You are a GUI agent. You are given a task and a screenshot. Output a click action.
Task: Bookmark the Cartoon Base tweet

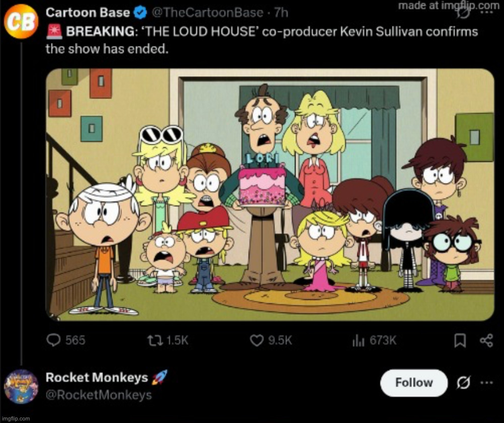point(460,341)
